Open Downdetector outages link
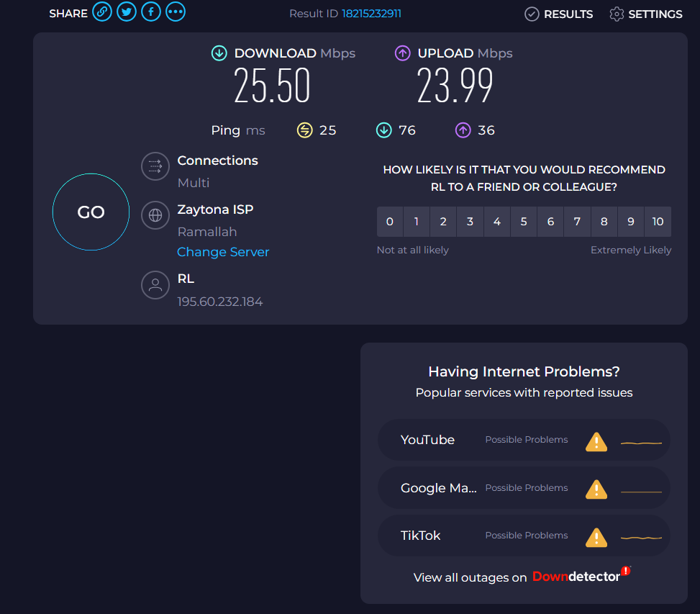Screen dimensions: 700x614 [581, 576]
